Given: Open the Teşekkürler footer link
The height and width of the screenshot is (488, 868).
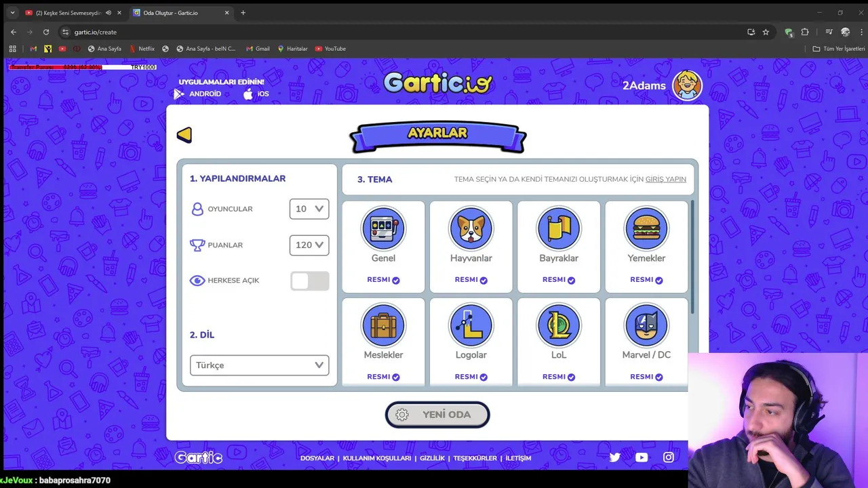Looking at the screenshot, I should pos(475,458).
